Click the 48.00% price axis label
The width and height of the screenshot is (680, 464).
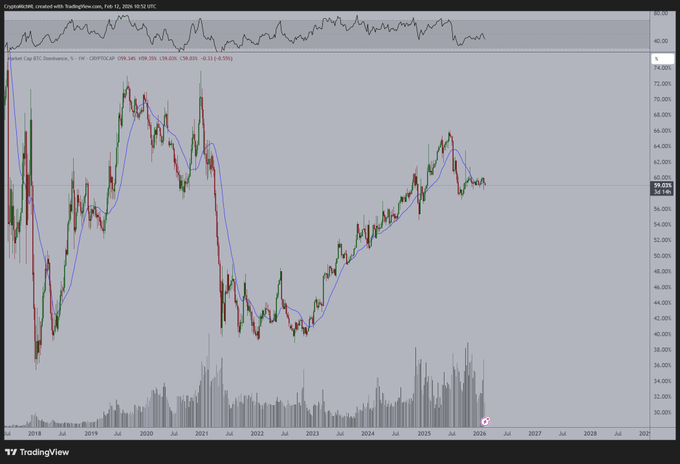(662, 271)
